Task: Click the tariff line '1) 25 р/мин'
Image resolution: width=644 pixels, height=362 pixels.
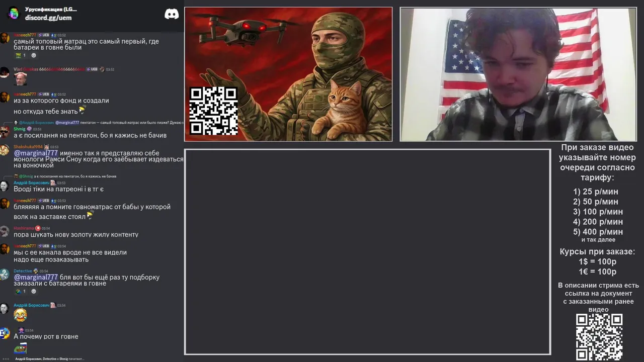Action: 596,192
